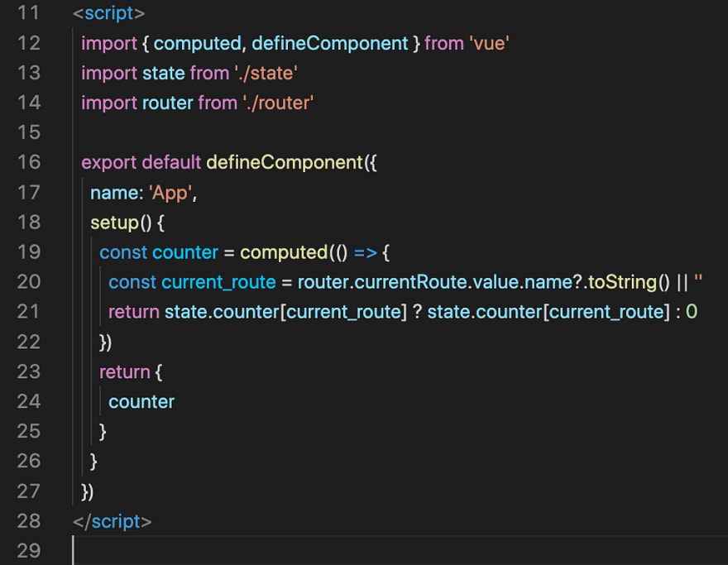Click 'computed' in the vue import
This screenshot has width=728, height=565.
click(x=197, y=43)
